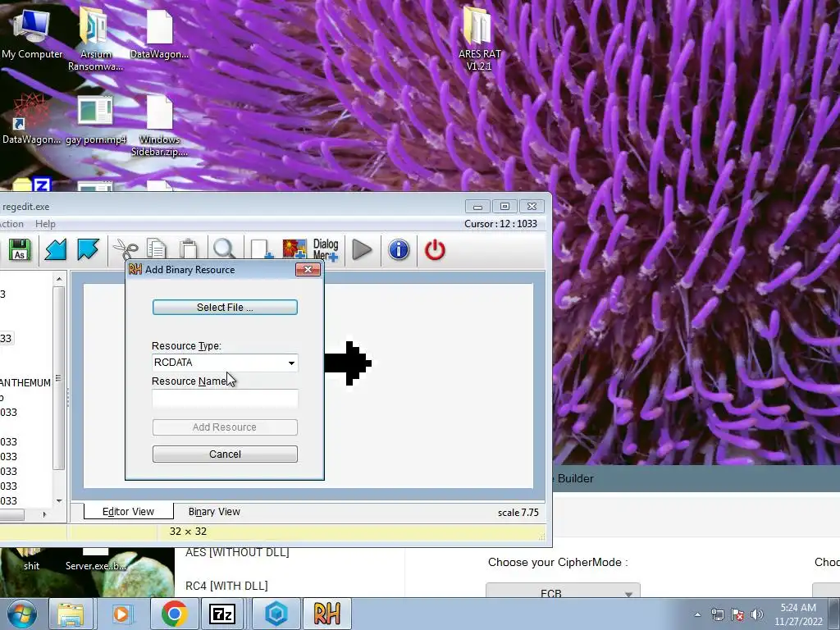
Task: Open the Resource Type RCDATA dropdown
Action: [x=291, y=363]
